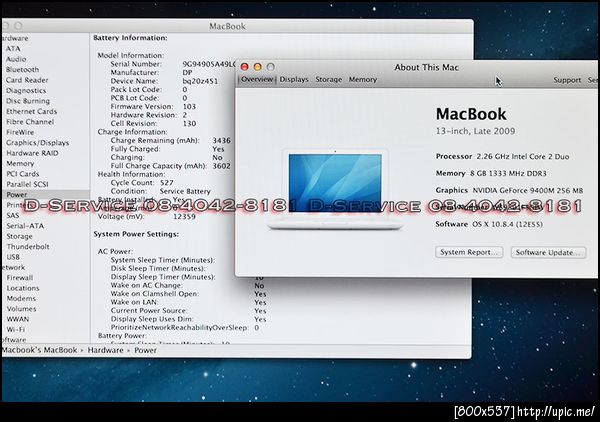Select Disc Burning in the sidebar

pyautogui.click(x=28, y=101)
